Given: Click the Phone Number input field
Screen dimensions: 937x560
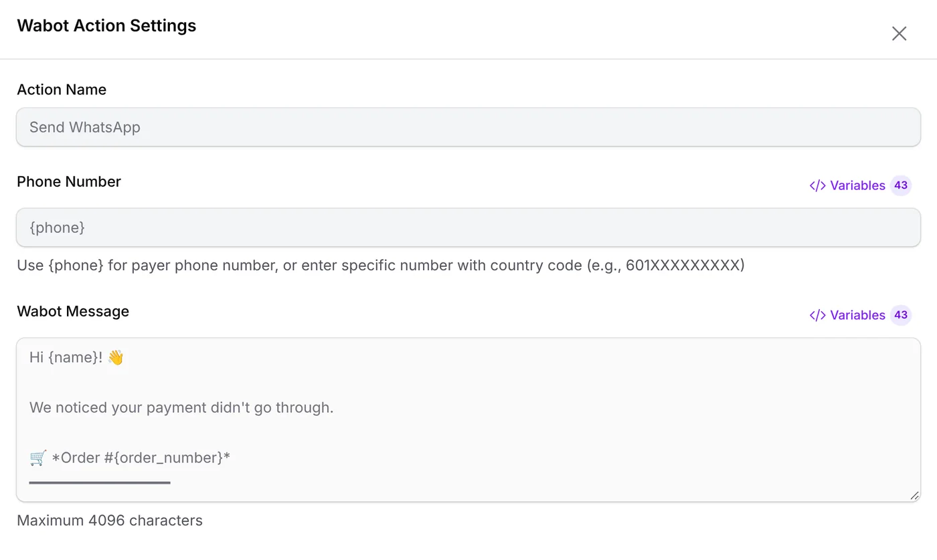Looking at the screenshot, I should 468,227.
